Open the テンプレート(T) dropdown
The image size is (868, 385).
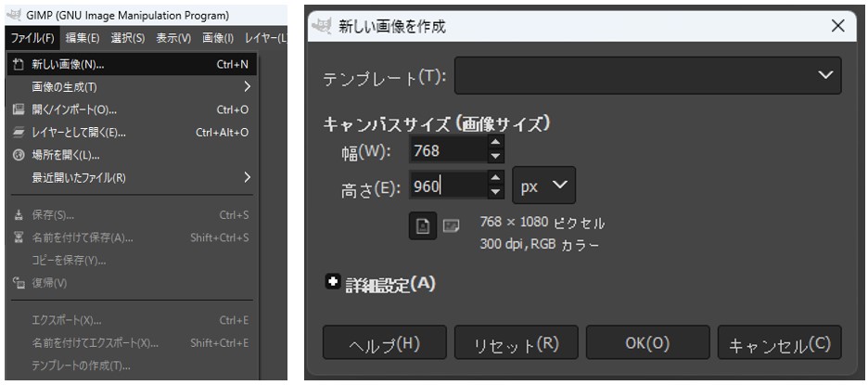coord(647,75)
